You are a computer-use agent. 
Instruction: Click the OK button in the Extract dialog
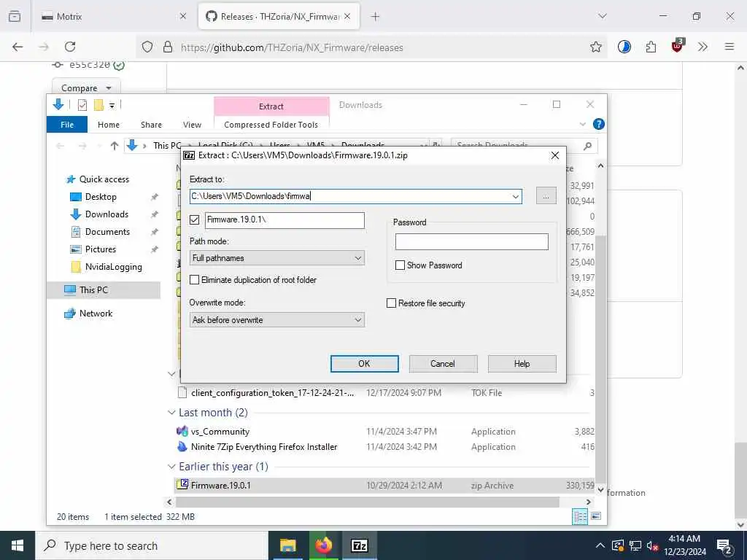(x=365, y=363)
